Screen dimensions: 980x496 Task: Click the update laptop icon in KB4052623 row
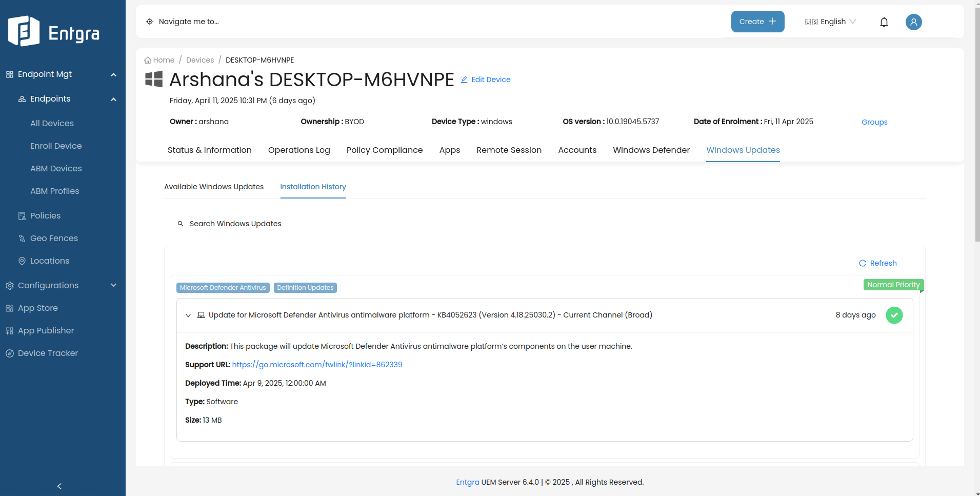(201, 315)
